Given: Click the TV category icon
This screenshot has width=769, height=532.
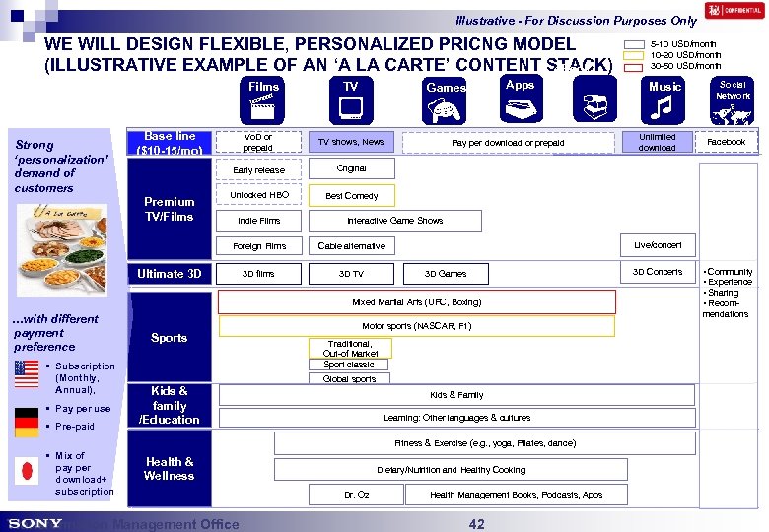Looking at the screenshot, I should tap(351, 100).
